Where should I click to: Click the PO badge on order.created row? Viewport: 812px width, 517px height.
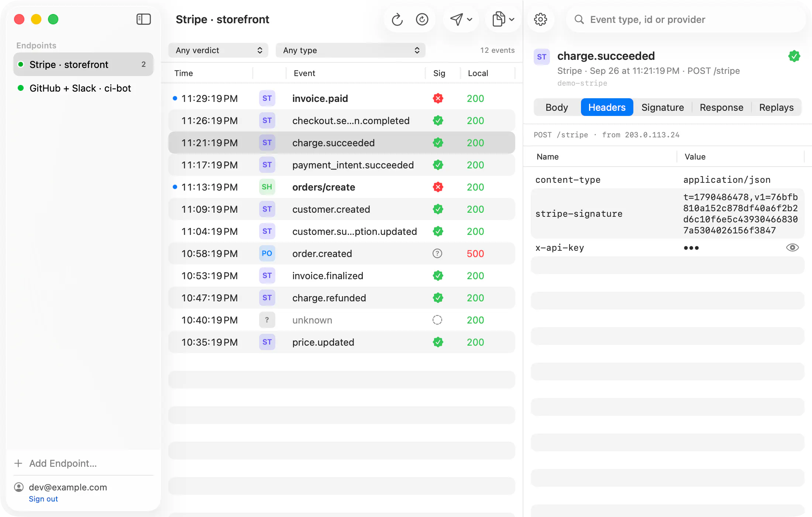(x=267, y=253)
